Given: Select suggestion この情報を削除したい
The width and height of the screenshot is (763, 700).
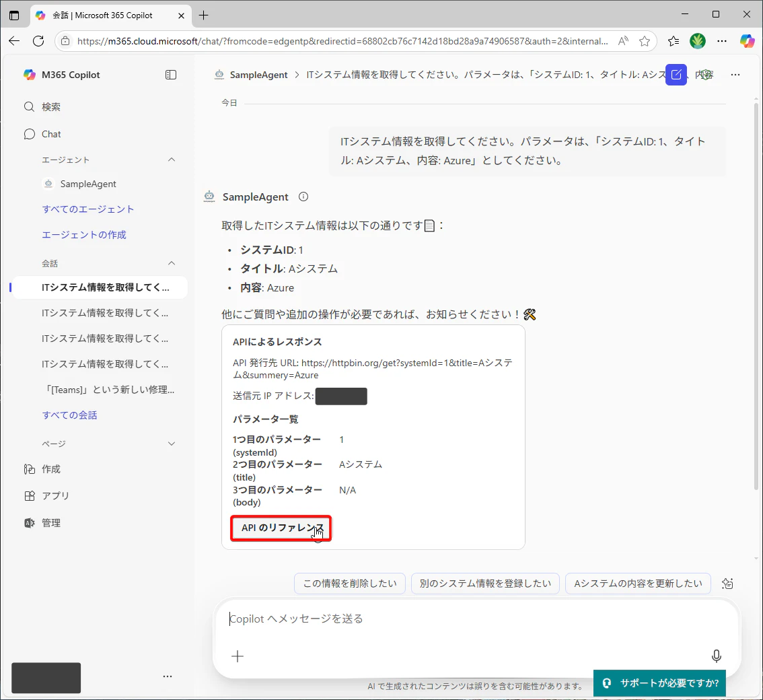Looking at the screenshot, I should pyautogui.click(x=349, y=583).
